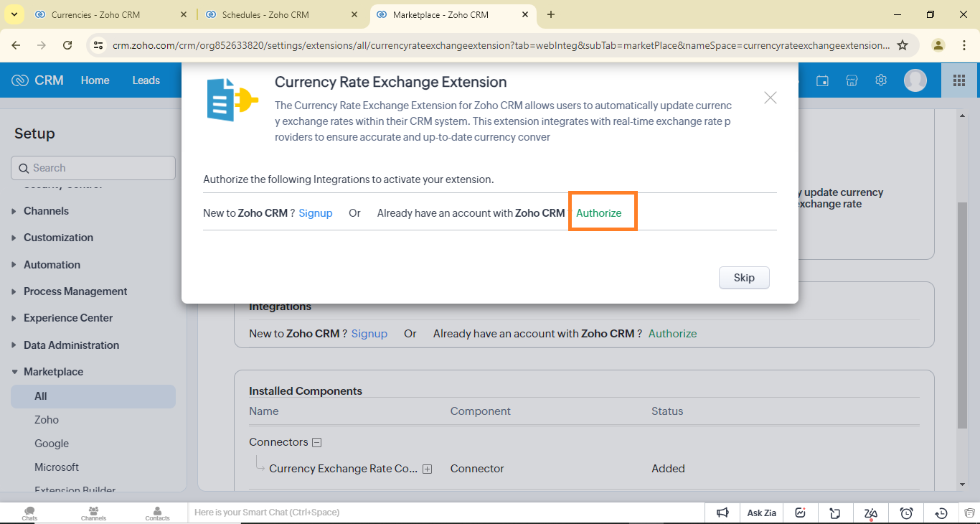The image size is (980, 524).
Task: Click the Setup search field
Action: 93,168
